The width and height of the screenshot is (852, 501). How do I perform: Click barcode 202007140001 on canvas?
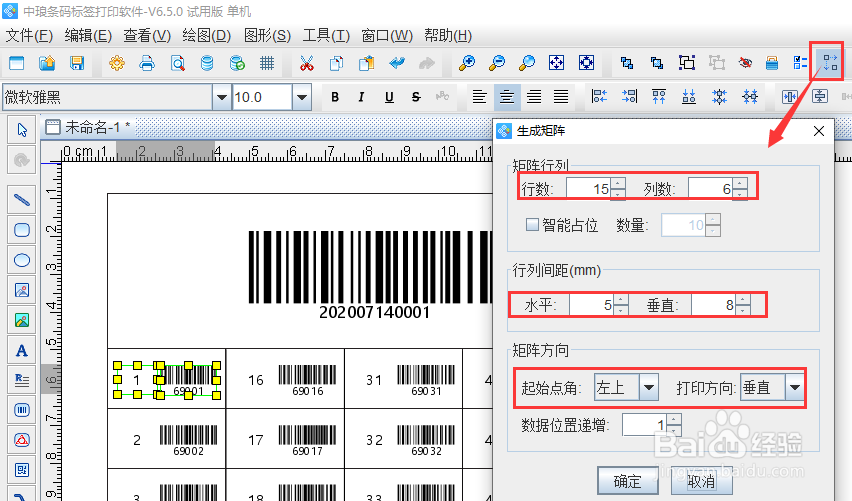click(372, 274)
